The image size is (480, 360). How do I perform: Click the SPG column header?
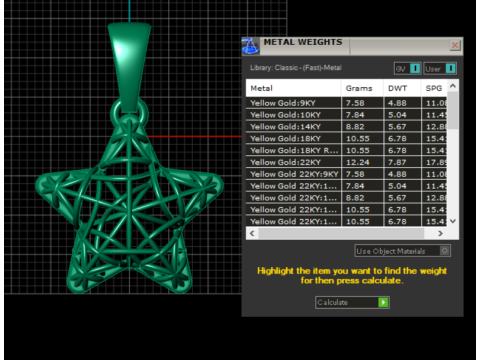click(x=434, y=88)
